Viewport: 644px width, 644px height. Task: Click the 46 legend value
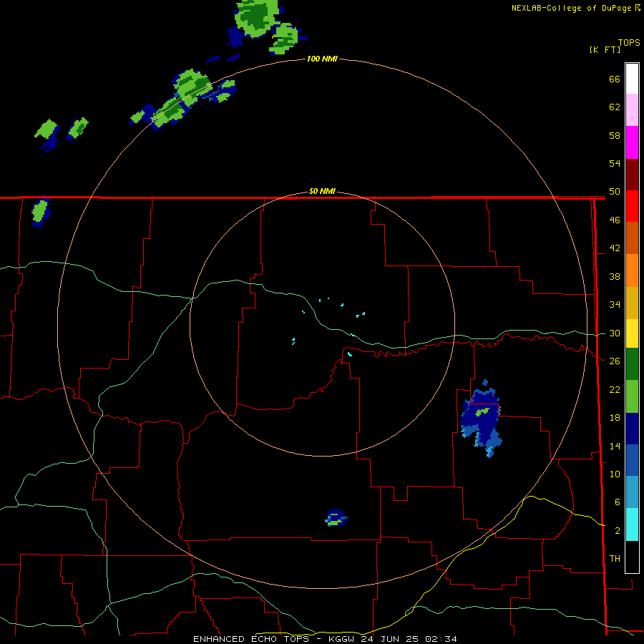(615, 220)
